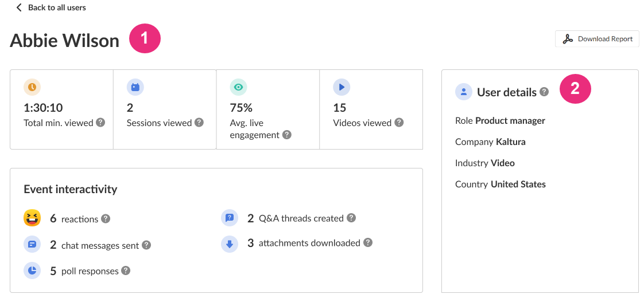Click help icon next to poll responses
Viewport: 644px width, 298px height.
(x=126, y=271)
